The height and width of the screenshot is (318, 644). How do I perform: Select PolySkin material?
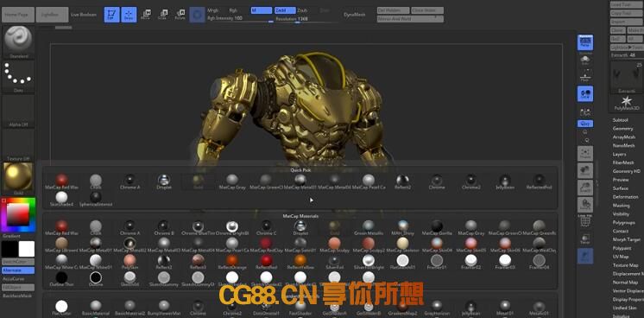tap(129, 262)
